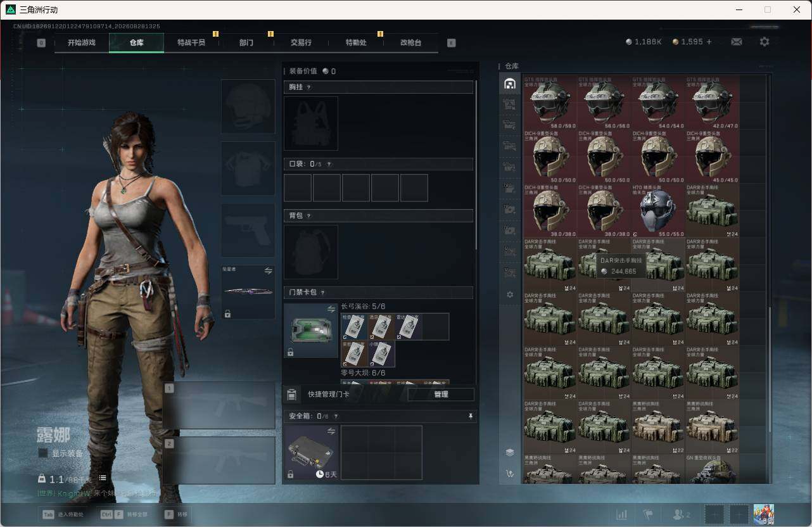Open the friends icon showing 2
812x527 pixels.
[x=682, y=514]
